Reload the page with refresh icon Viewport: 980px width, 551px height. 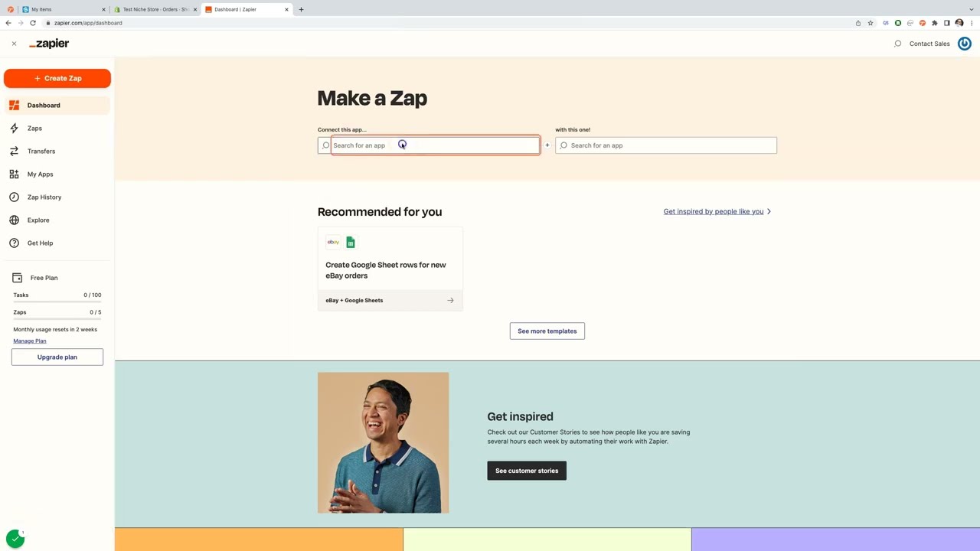point(33,23)
